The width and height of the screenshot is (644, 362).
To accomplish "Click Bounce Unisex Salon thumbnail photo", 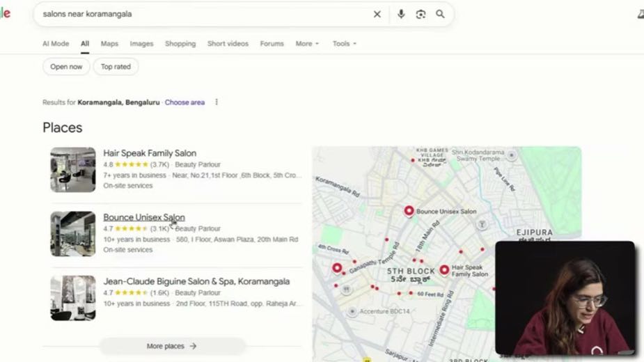I will [73, 234].
